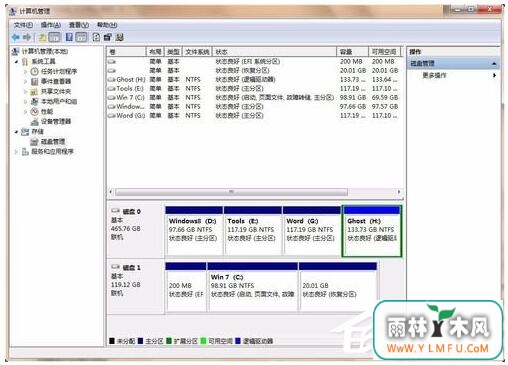Click the last toolbar icon with checkmark list
Screen dimensions: 508x365
[119, 37]
